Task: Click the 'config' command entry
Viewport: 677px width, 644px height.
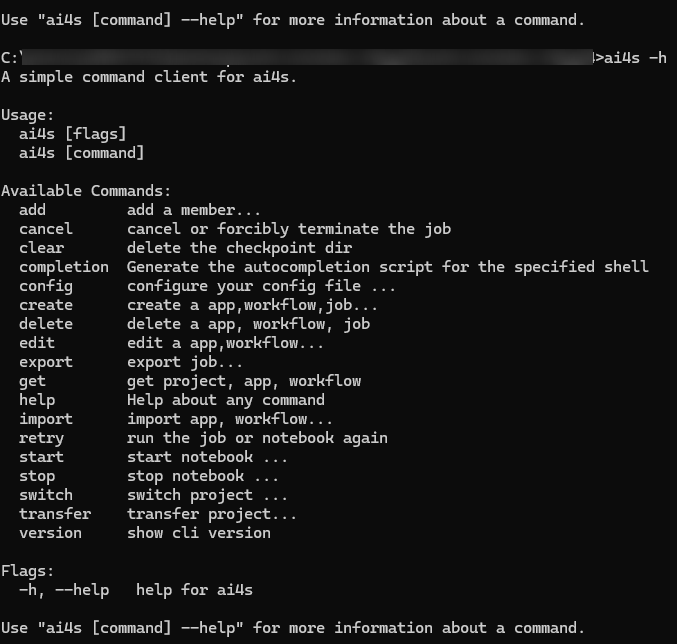Action: point(46,286)
